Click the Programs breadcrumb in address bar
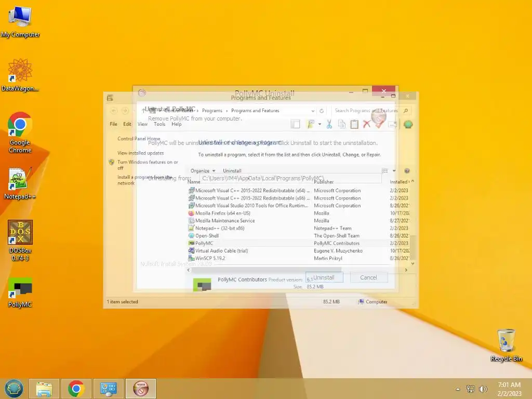Screen dimensions: 532x399 pos(212,111)
